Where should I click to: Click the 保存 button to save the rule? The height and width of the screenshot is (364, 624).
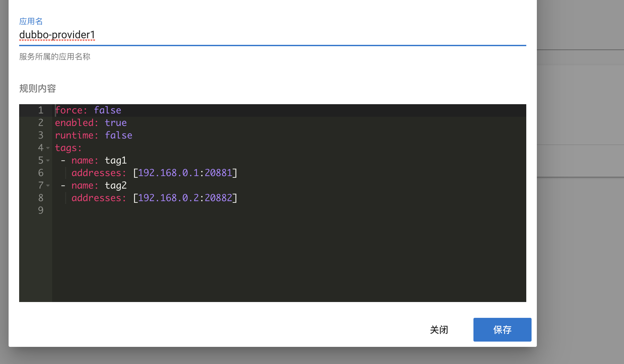coord(502,329)
